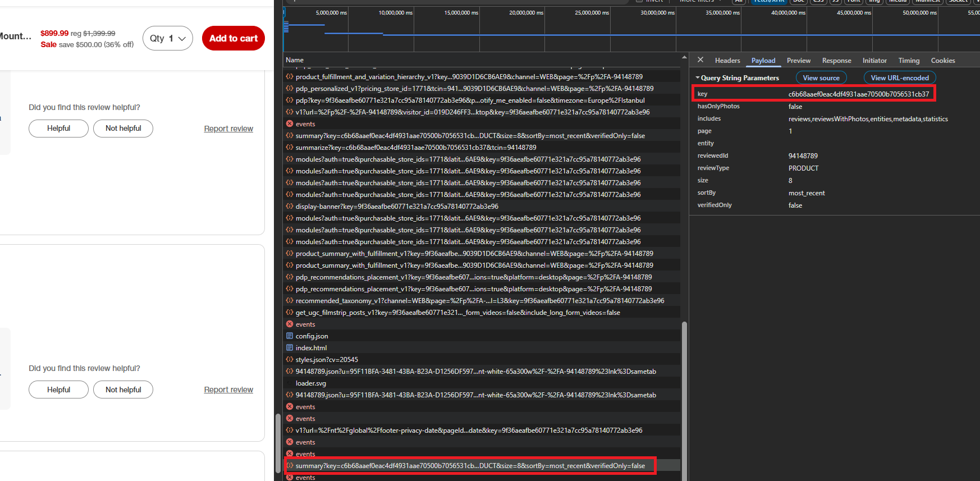
Task: Click the fetch icon beside display-banner?key request
Action: [290, 206]
